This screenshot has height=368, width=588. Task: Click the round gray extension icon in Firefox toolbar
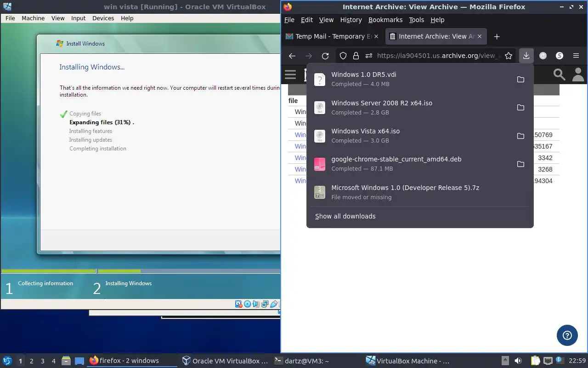click(x=543, y=56)
